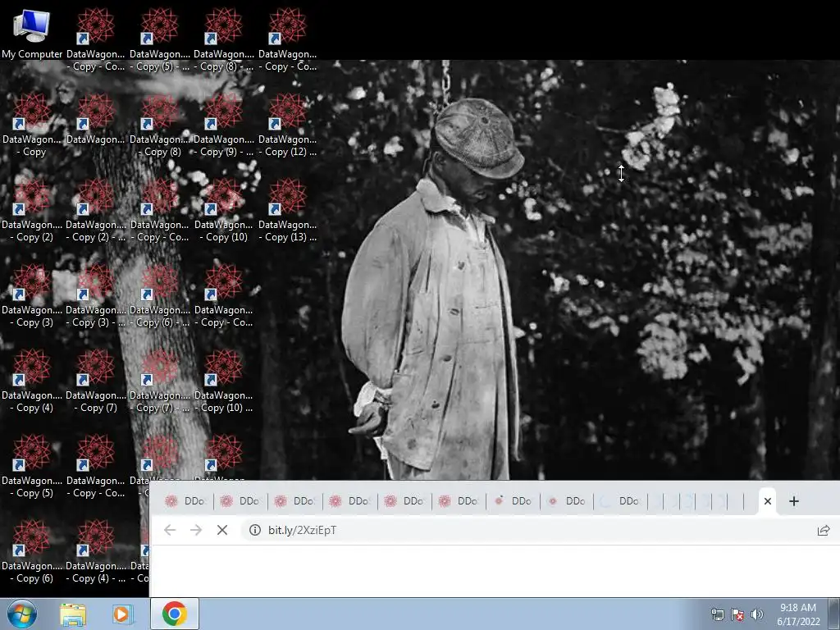Select the DataWagon 'Copy (2)' shortcut
The height and width of the screenshot is (630, 840).
click(x=32, y=211)
